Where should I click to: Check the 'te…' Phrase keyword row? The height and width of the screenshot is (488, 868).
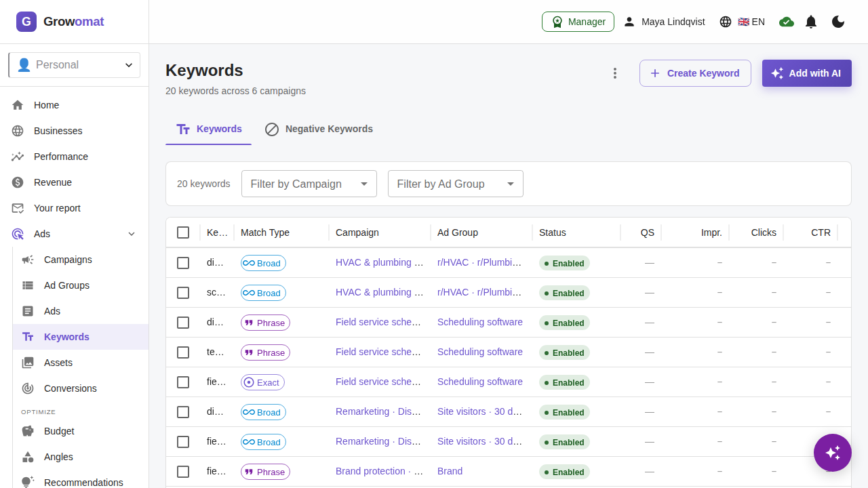point(183,352)
